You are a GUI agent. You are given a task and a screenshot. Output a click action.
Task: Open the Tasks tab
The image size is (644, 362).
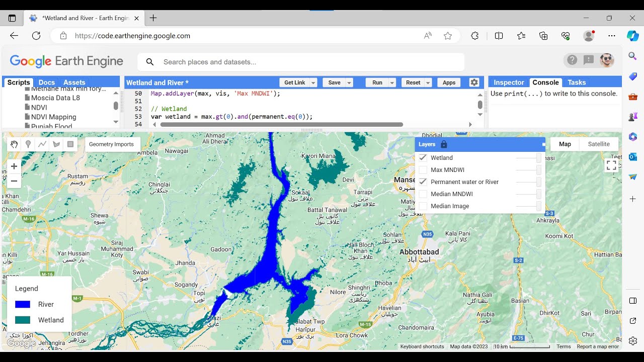(x=577, y=82)
